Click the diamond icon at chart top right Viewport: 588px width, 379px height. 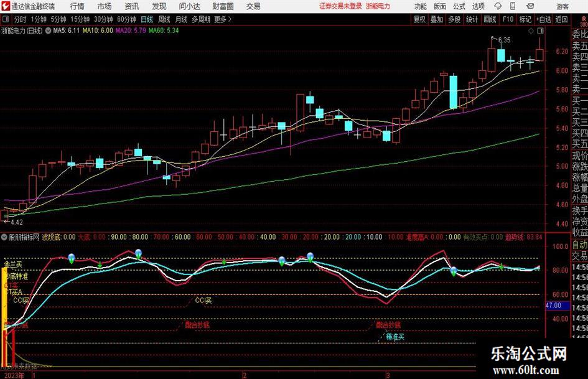[531, 31]
